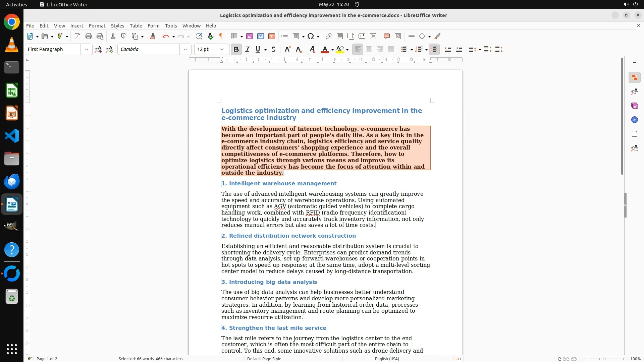Expand the font size dropdown
Viewport: 644px width, 362px height.
click(x=222, y=49)
